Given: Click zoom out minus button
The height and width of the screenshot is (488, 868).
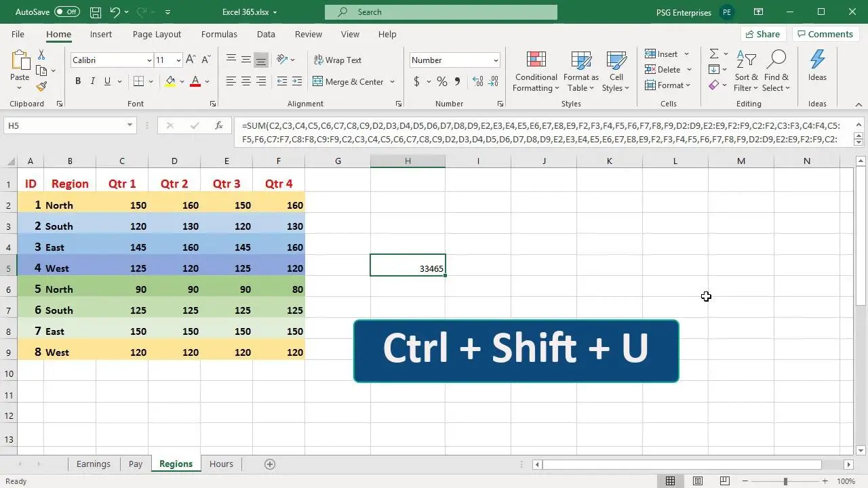Looking at the screenshot, I should (x=745, y=481).
